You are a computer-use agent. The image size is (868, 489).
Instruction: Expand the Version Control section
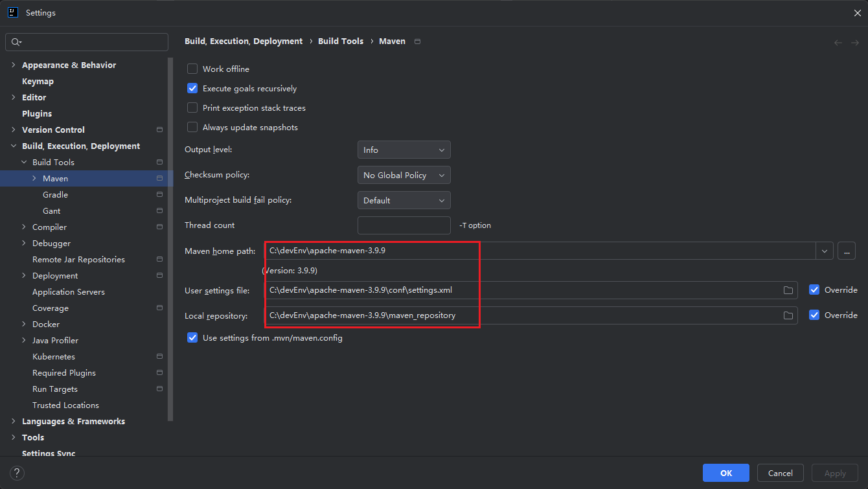point(14,130)
